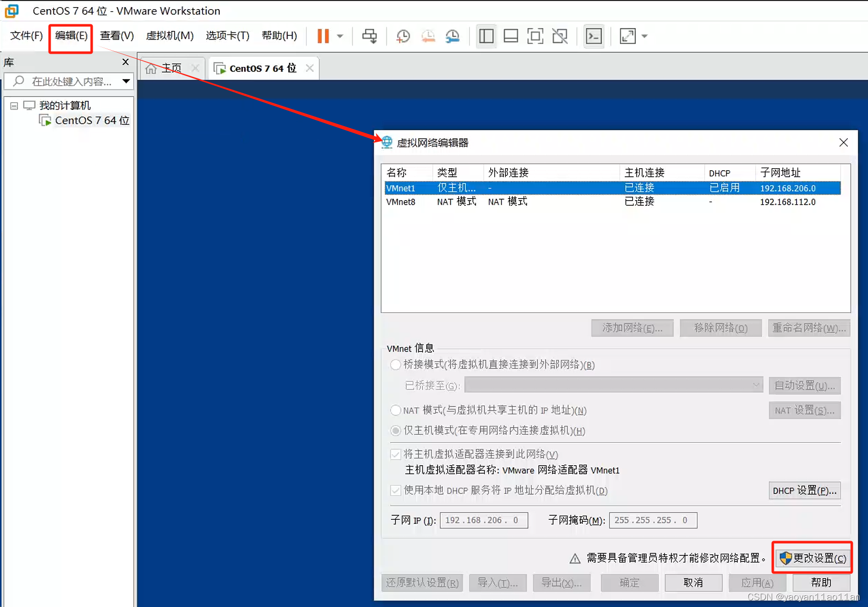Viewport: 868px width, 607px height.
Task: Click the VMware Workstation title bar logo
Action: click(x=12, y=11)
